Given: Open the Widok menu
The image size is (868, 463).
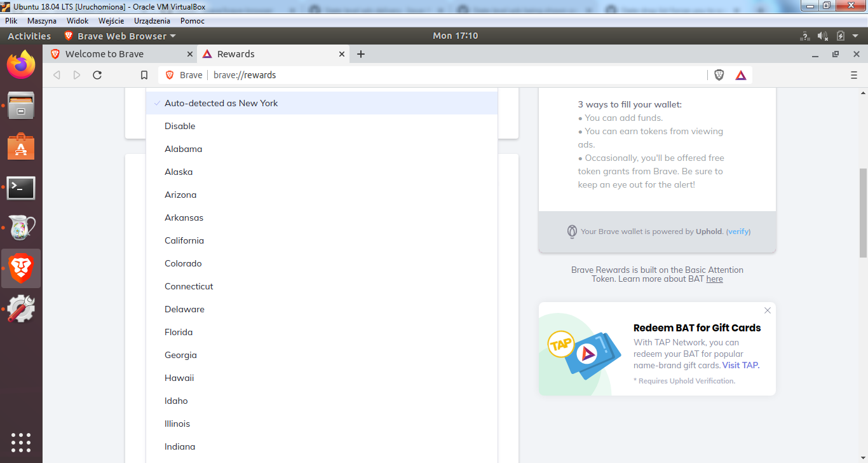Looking at the screenshot, I should [x=78, y=21].
